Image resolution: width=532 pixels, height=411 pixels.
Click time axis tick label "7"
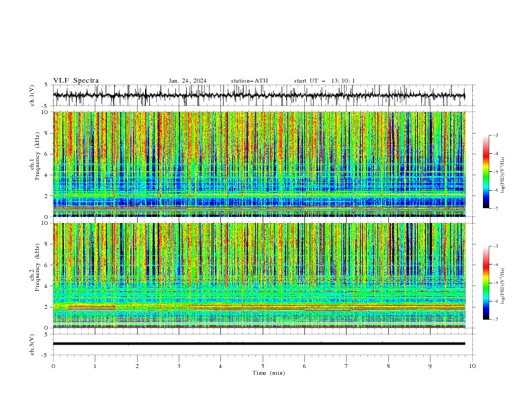click(x=347, y=366)
